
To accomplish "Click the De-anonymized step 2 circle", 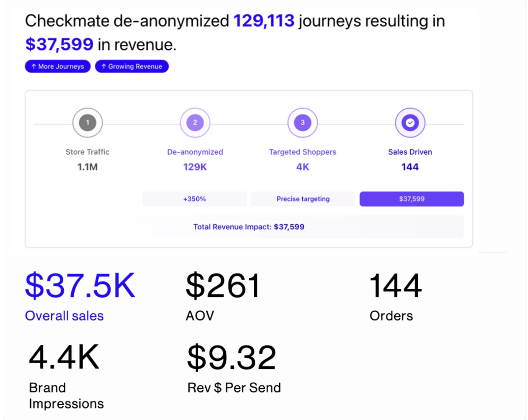I will (195, 123).
